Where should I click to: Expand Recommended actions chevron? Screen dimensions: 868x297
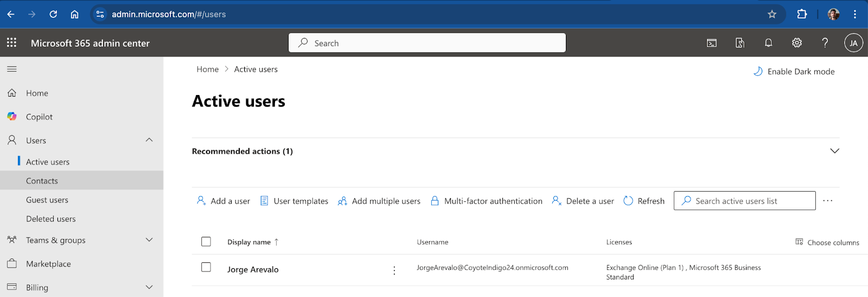click(x=834, y=151)
